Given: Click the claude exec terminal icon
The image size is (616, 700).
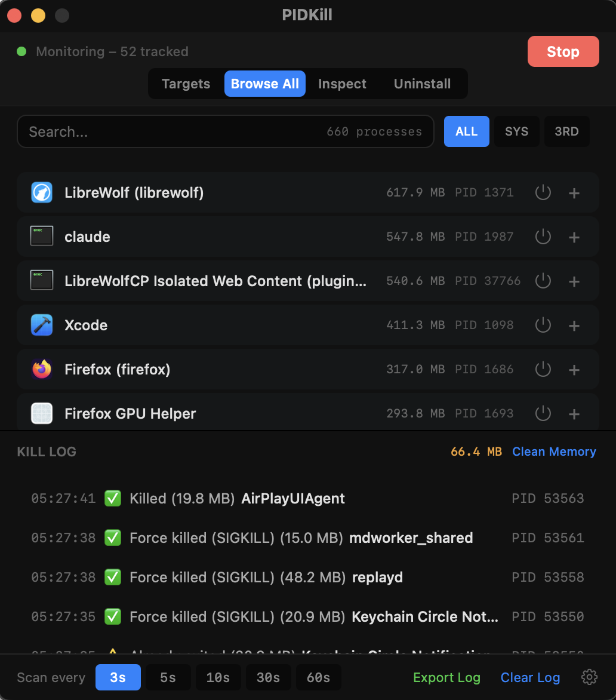Looking at the screenshot, I should 41,236.
